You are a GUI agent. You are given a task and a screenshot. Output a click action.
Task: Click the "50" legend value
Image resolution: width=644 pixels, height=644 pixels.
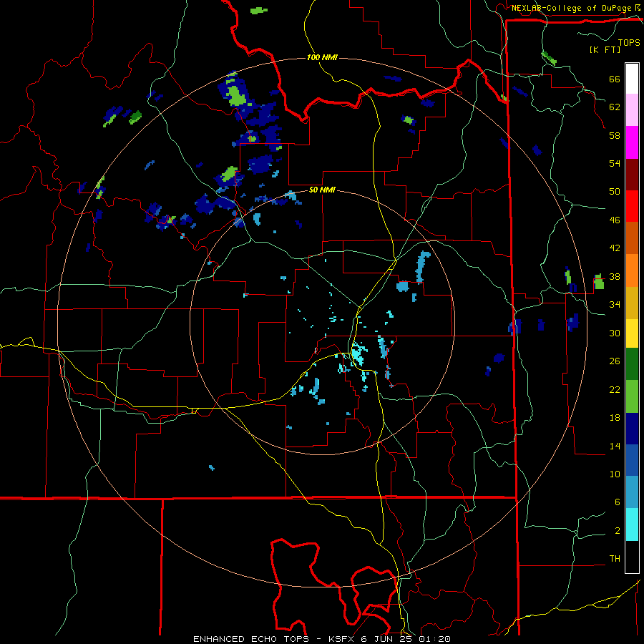[x=615, y=192]
